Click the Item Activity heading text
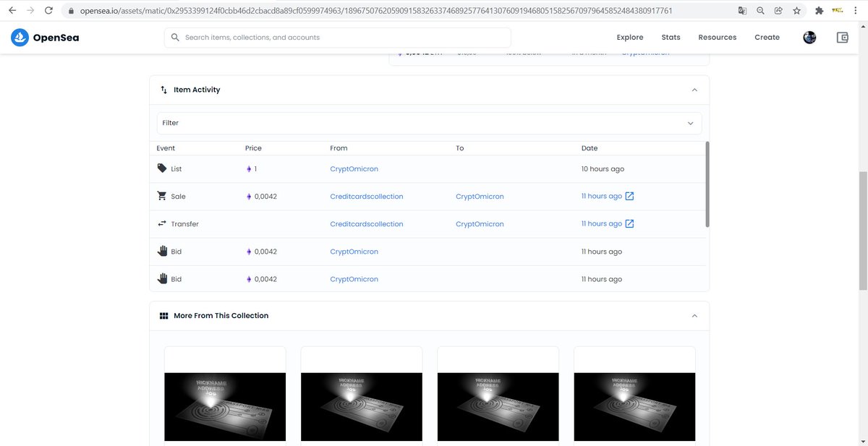 click(x=197, y=90)
